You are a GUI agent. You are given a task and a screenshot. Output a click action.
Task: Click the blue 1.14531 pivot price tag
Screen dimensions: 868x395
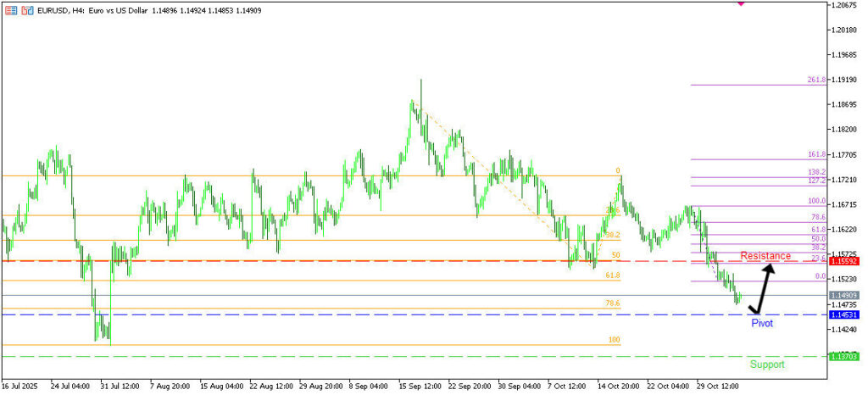point(844,314)
